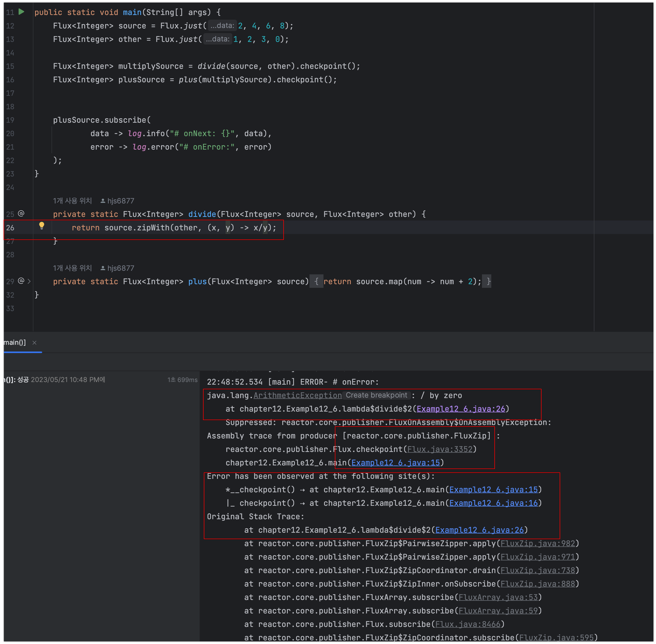
Task: Expand the collapsed opening brace of plus method
Action: click(316, 281)
